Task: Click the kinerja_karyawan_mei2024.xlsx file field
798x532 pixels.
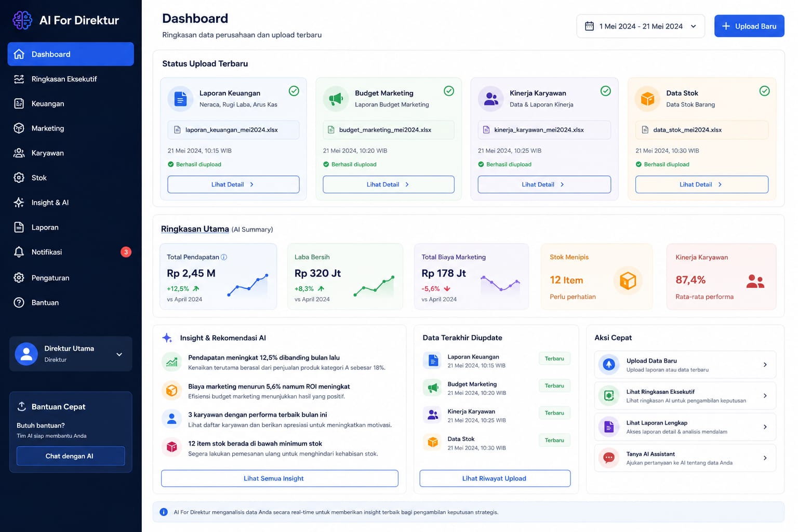Action: [x=544, y=130]
